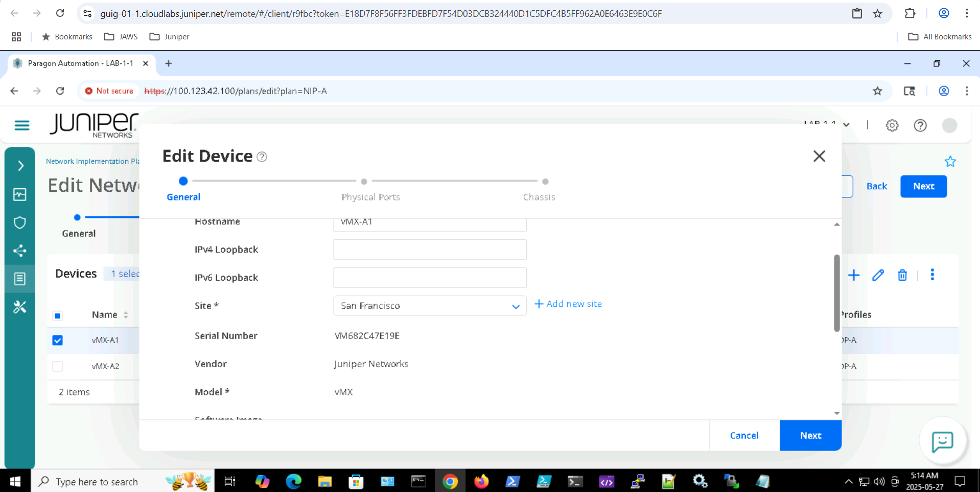The image size is (980, 492).
Task: Open the hamburger navigation menu
Action: pos(21,125)
